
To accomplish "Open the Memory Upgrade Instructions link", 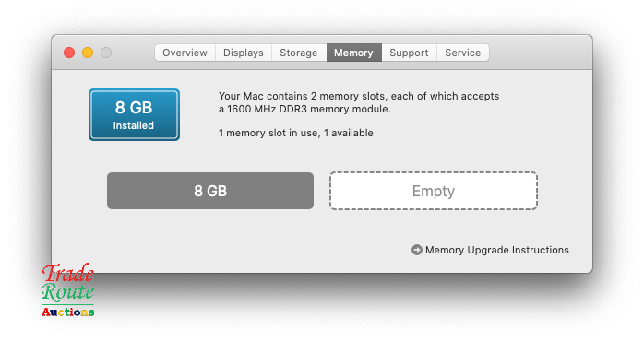I will tap(497, 250).
